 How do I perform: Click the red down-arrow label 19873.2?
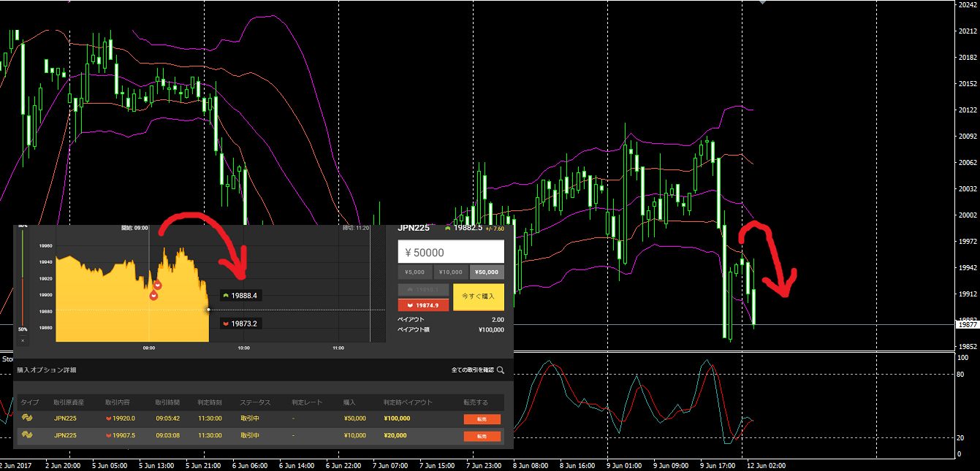point(243,323)
